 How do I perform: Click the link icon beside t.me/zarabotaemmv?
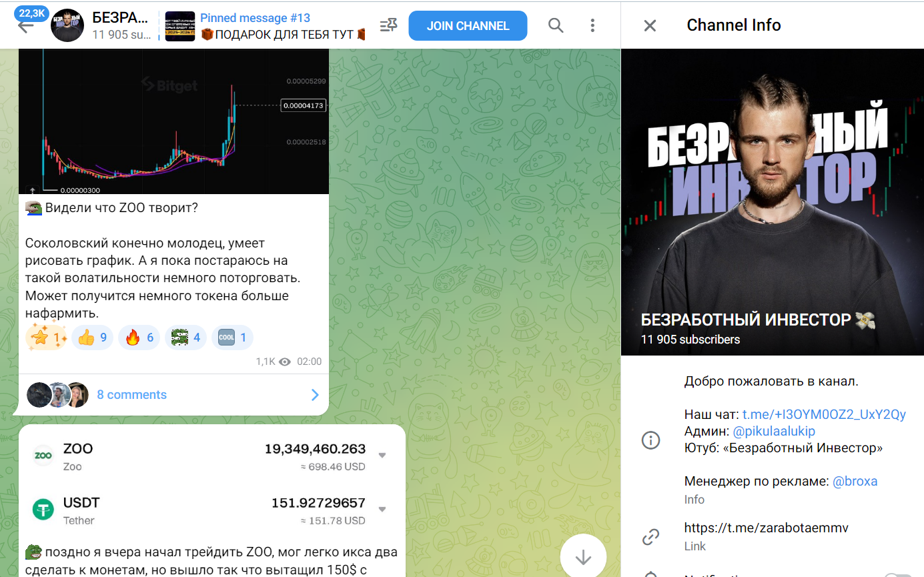(x=650, y=536)
